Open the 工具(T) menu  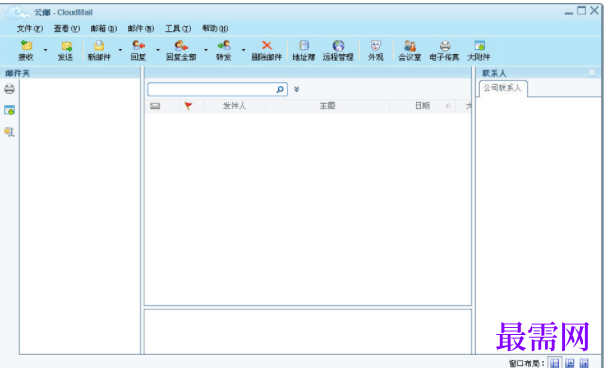tap(178, 29)
